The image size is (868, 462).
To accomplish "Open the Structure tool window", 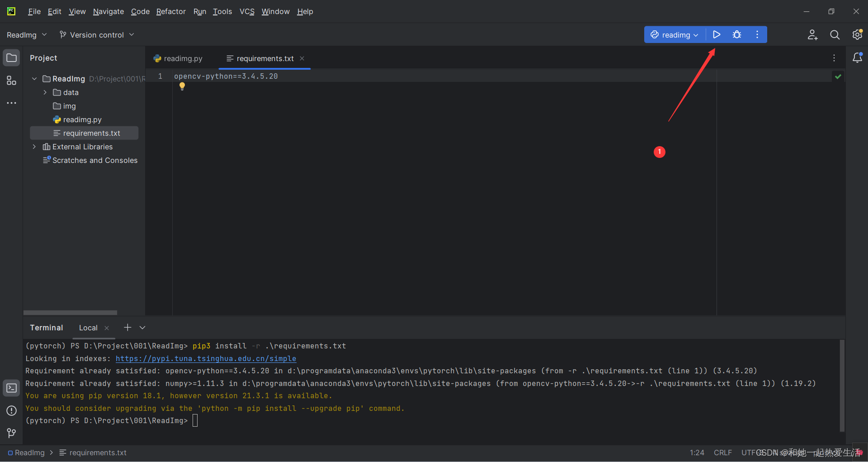I will (12, 81).
